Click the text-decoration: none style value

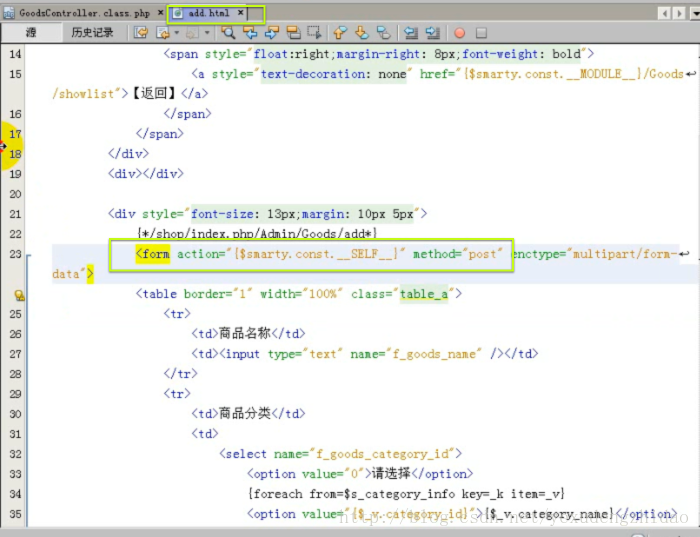click(333, 74)
